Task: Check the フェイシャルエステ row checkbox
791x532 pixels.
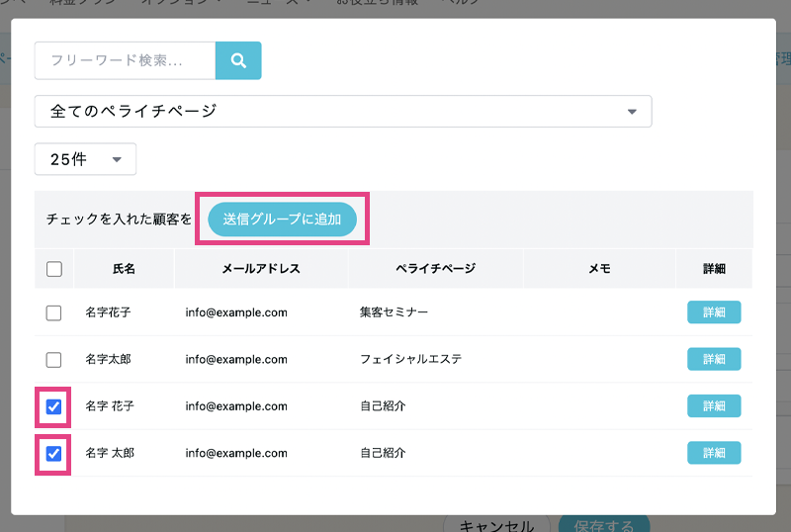Action: point(54,359)
